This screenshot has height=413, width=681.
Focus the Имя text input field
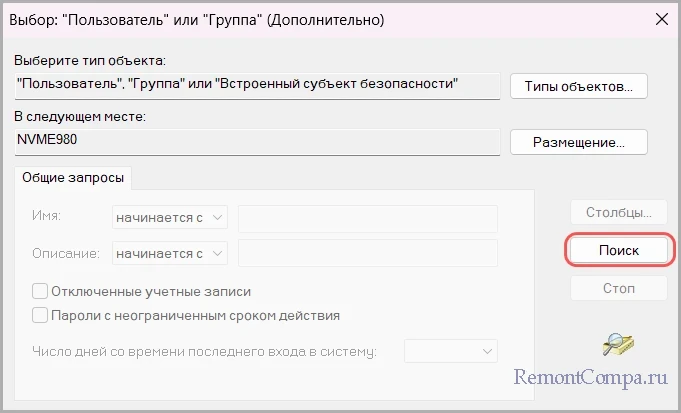(368, 218)
